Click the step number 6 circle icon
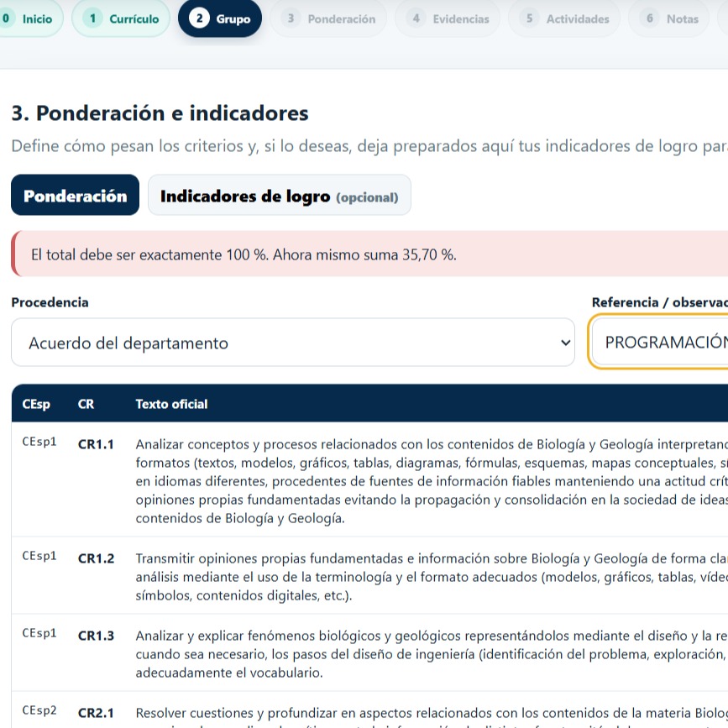This screenshot has width=728, height=728. tap(650, 18)
